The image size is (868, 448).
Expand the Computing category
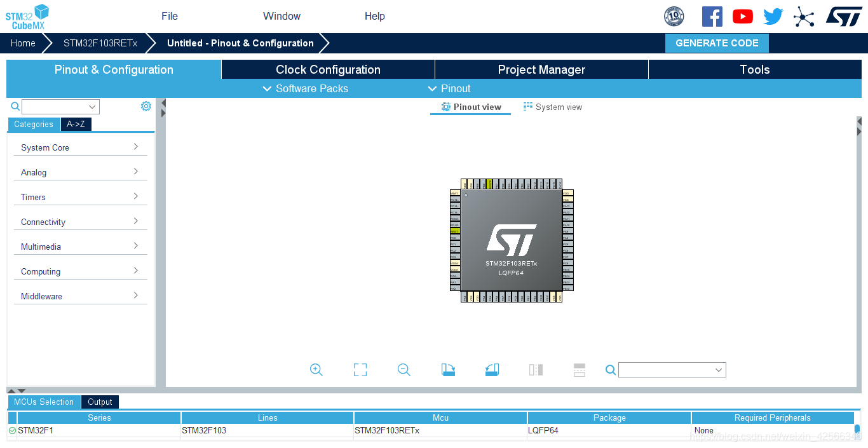[80, 271]
